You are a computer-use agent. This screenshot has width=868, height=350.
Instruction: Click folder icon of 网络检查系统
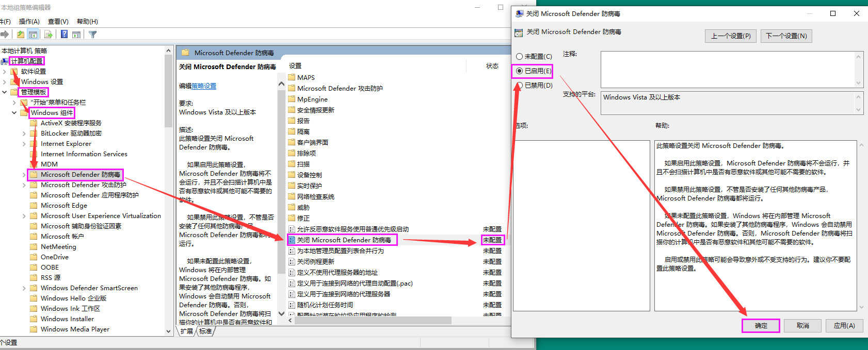tap(292, 196)
